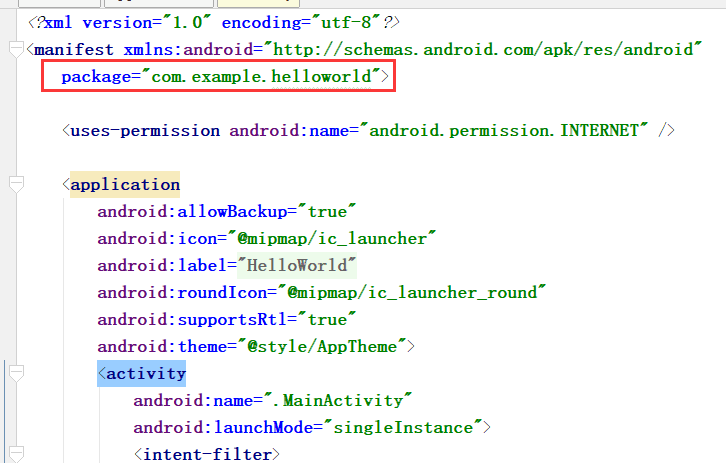Click the package attribute name
The image size is (726, 463).
point(96,77)
